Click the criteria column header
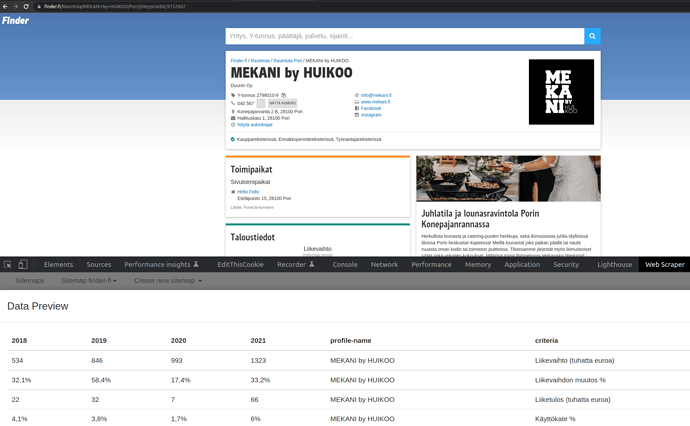This screenshot has width=690, height=426. [x=547, y=341]
